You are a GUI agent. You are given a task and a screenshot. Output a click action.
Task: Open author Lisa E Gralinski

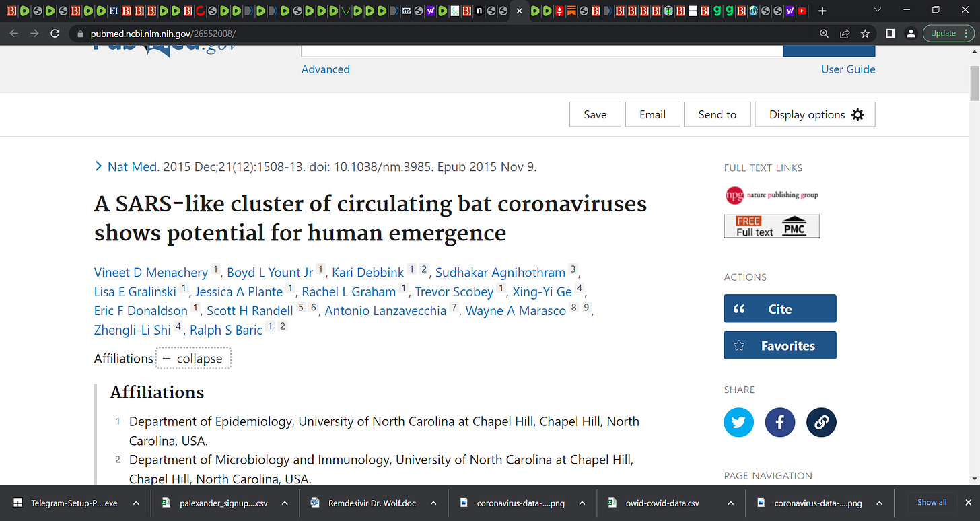coord(135,291)
